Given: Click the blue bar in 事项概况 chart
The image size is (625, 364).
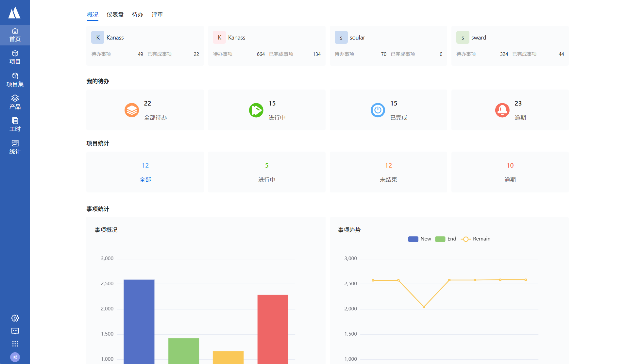Looking at the screenshot, I should (139, 322).
